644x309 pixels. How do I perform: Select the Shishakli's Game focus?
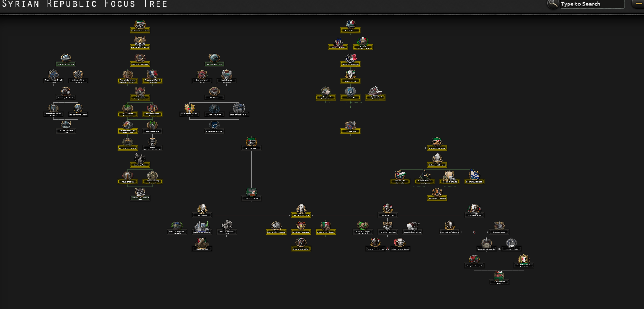click(x=474, y=211)
